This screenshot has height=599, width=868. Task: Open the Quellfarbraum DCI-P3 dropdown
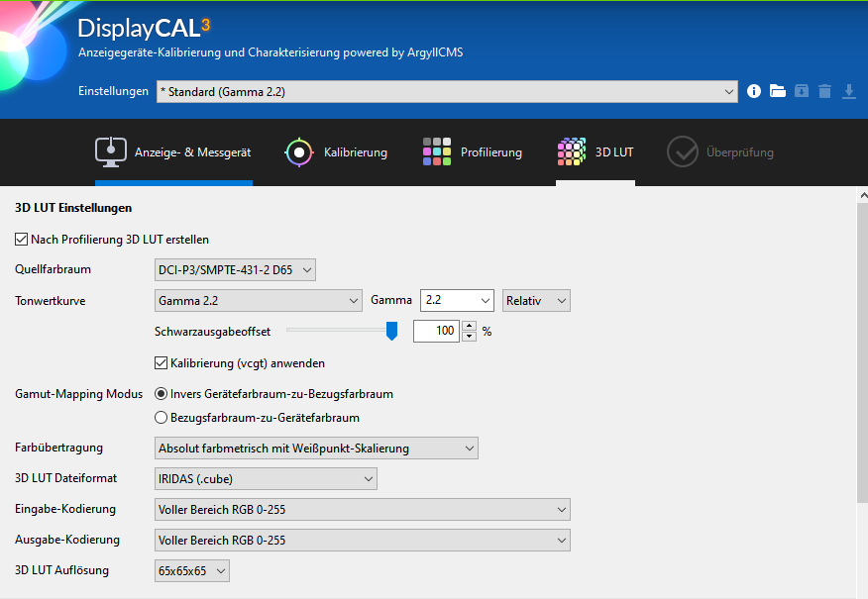pos(235,270)
